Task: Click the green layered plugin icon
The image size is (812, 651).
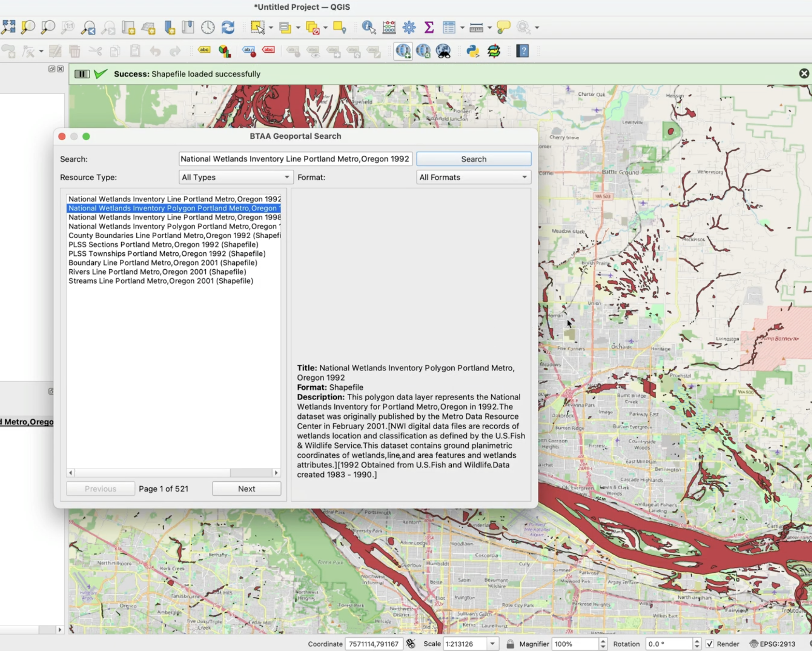Action: click(494, 51)
